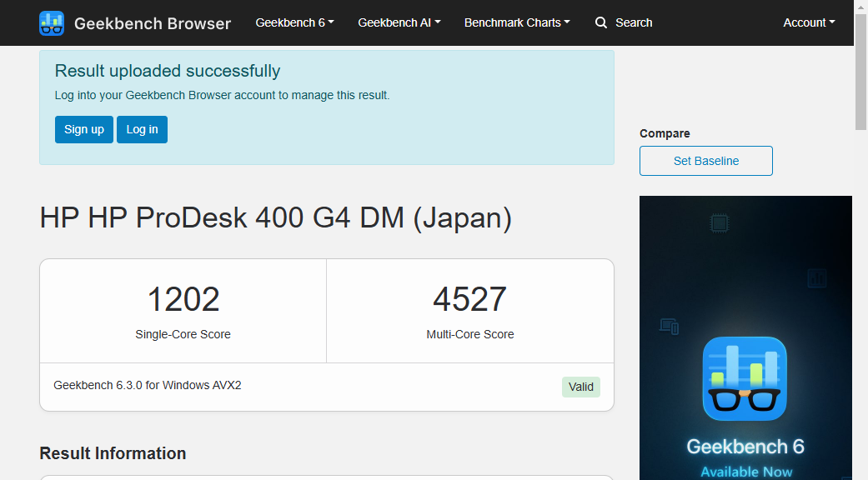Click the Sign up button
Screen dimensions: 868x480
[x=84, y=129]
